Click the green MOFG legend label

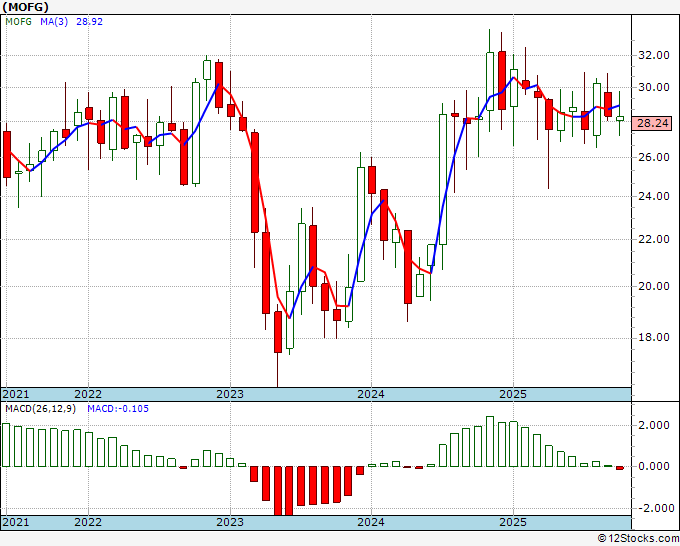click(18, 22)
